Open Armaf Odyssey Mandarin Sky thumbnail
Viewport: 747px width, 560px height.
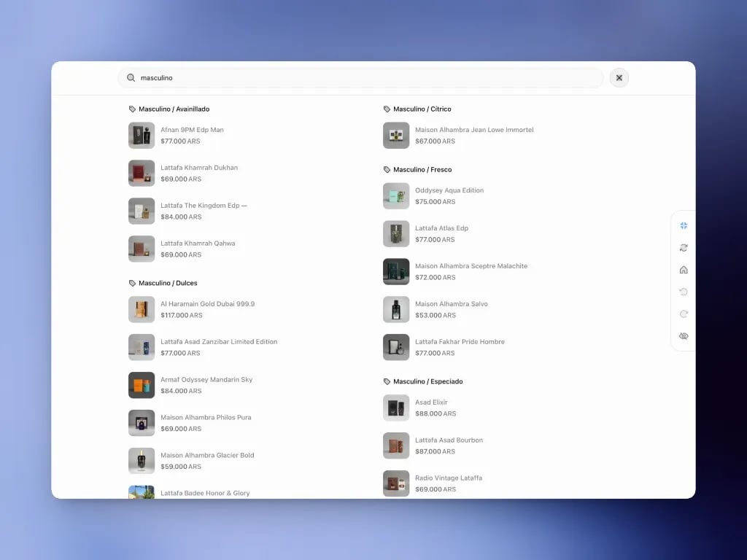coord(142,385)
